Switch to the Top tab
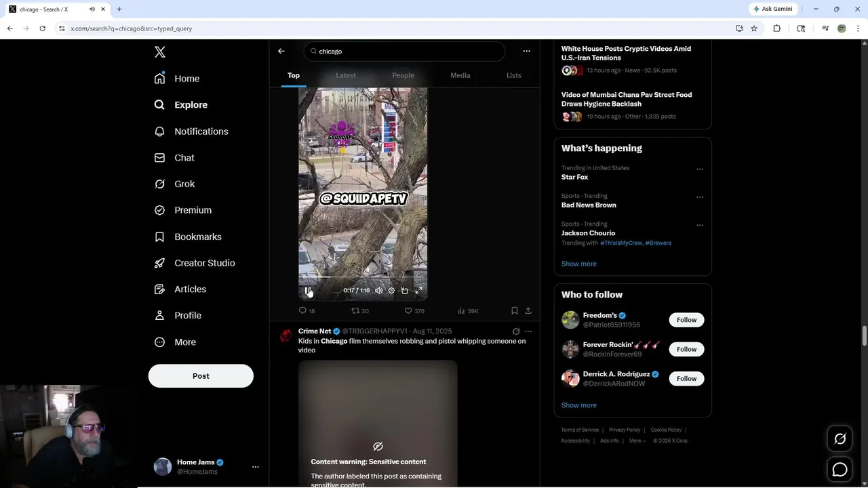The height and width of the screenshot is (488, 868). [x=294, y=75]
